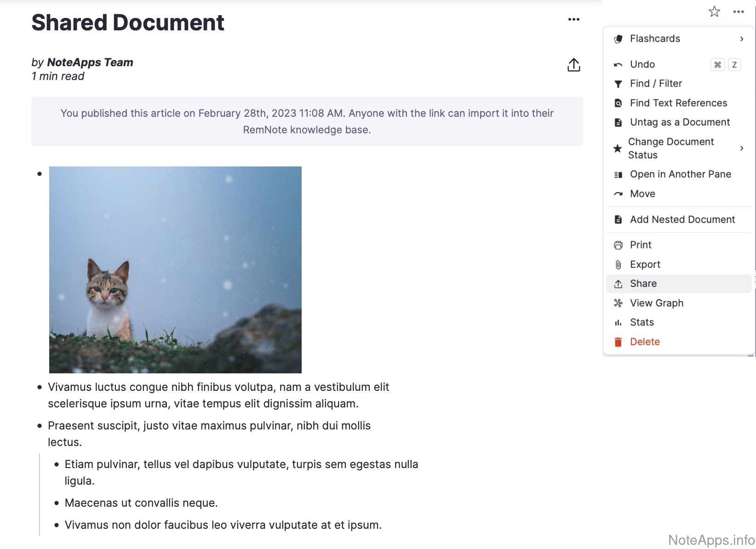Open the document's three-dot menu near title
This screenshot has height=549, width=756.
click(x=573, y=19)
